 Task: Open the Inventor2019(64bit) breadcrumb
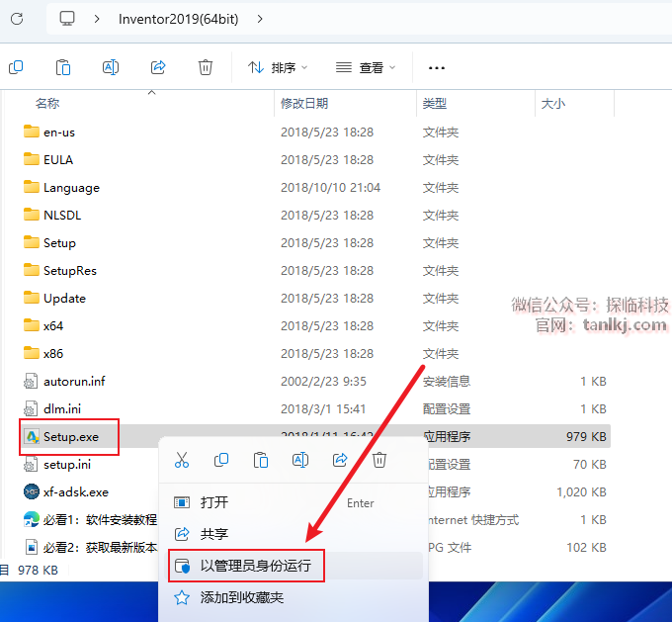click(x=178, y=19)
